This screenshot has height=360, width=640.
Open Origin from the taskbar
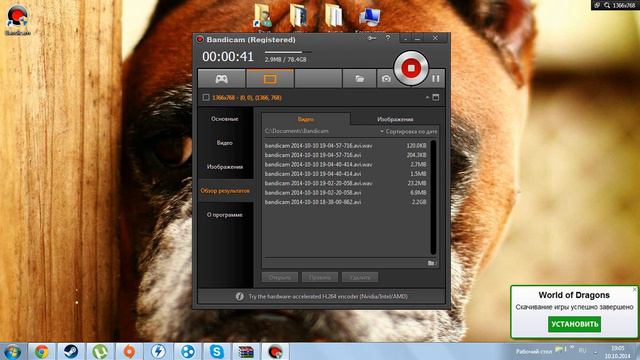pyautogui.click(x=129, y=351)
